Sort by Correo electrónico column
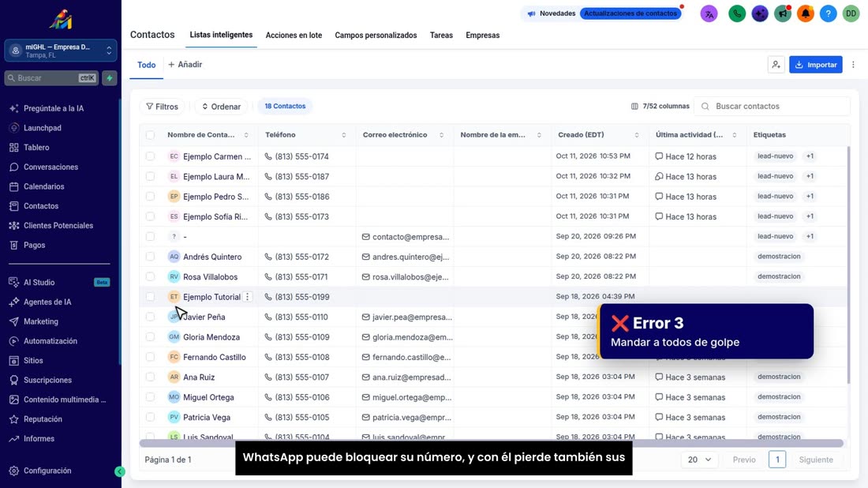 [441, 135]
